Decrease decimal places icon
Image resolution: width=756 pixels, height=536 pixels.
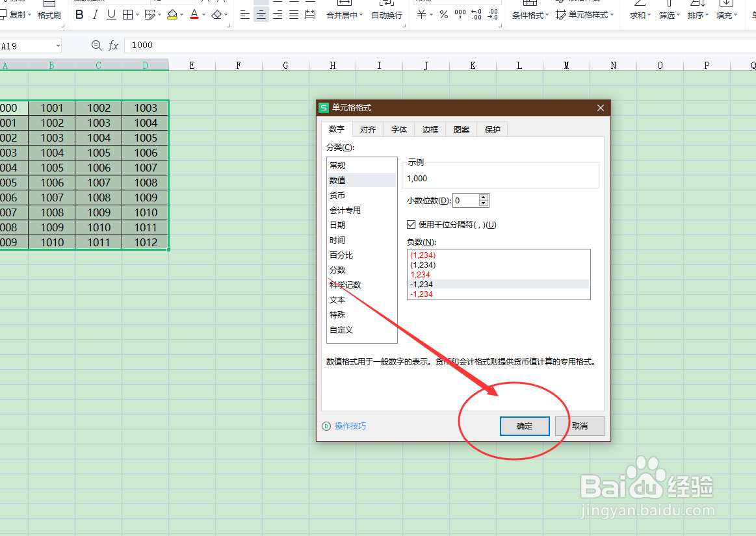click(493, 14)
